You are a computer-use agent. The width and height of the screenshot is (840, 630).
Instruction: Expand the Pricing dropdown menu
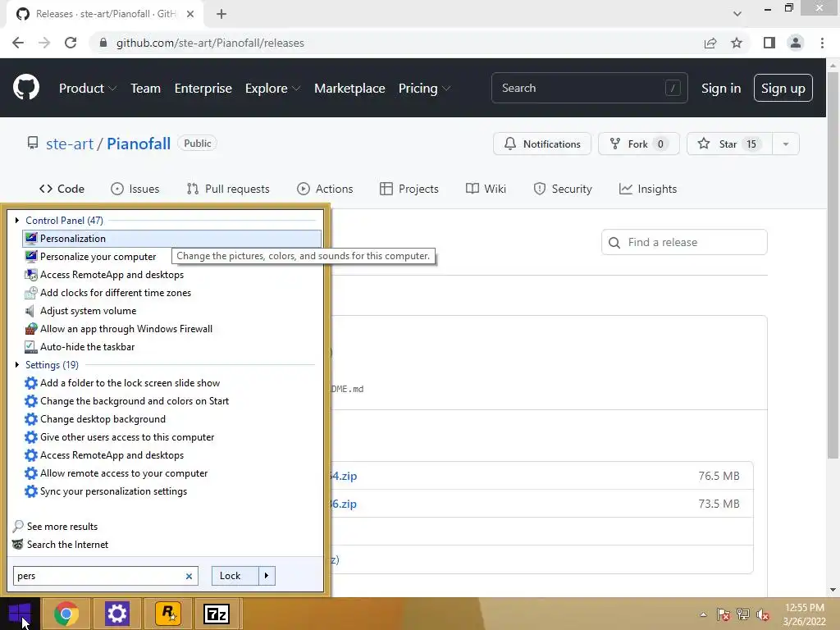point(424,89)
